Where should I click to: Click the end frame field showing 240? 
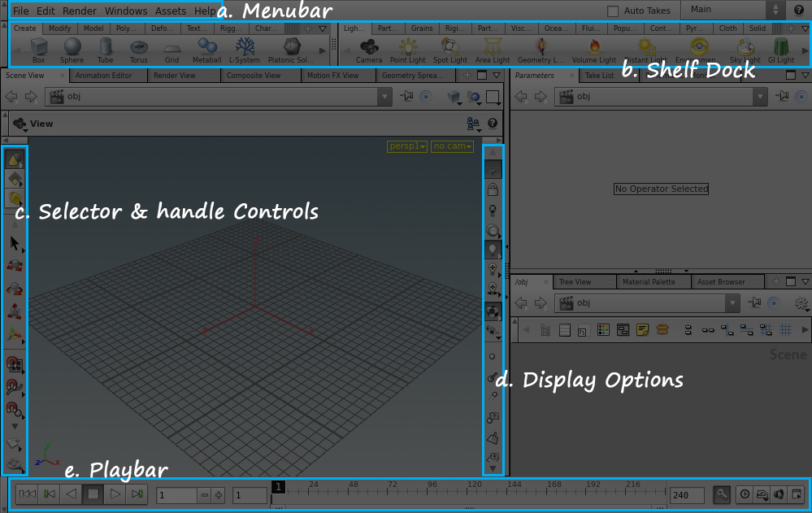(x=687, y=495)
